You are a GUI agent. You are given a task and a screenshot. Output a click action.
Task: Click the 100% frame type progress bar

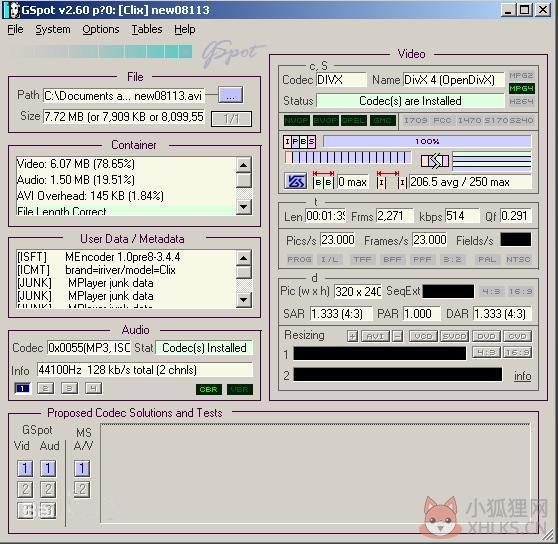click(x=427, y=141)
